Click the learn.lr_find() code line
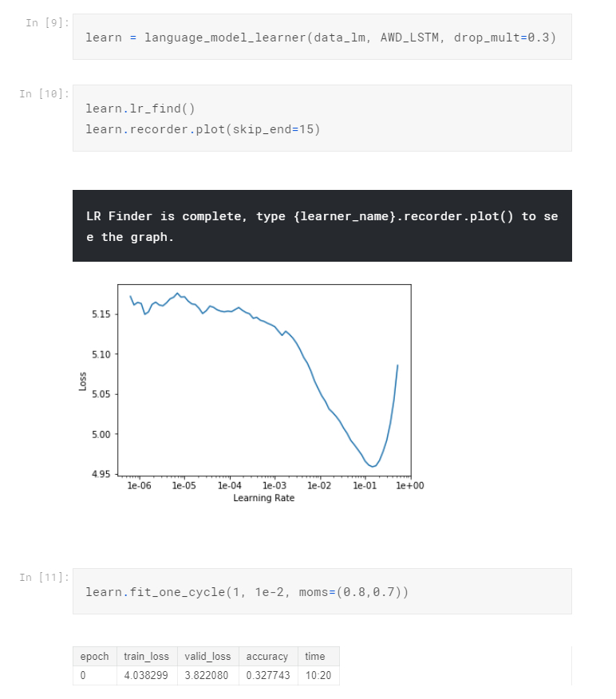Image resolution: width=616 pixels, height=699 pixels. point(140,108)
